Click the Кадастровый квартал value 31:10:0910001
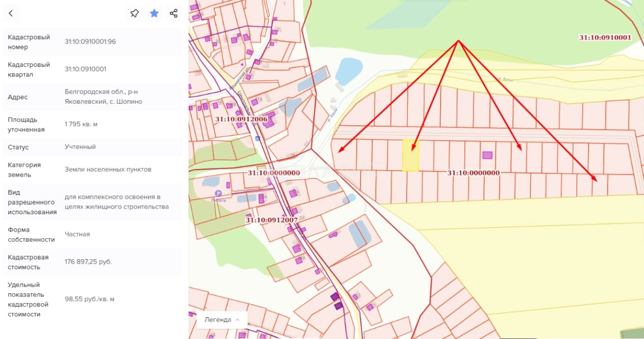Screen dimensions: 644x339 pyautogui.click(x=86, y=69)
